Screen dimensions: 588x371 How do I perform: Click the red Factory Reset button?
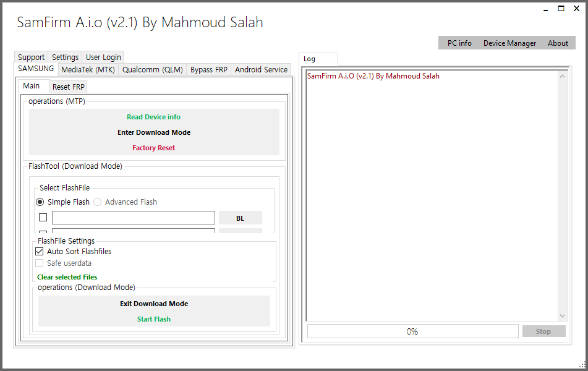click(154, 148)
